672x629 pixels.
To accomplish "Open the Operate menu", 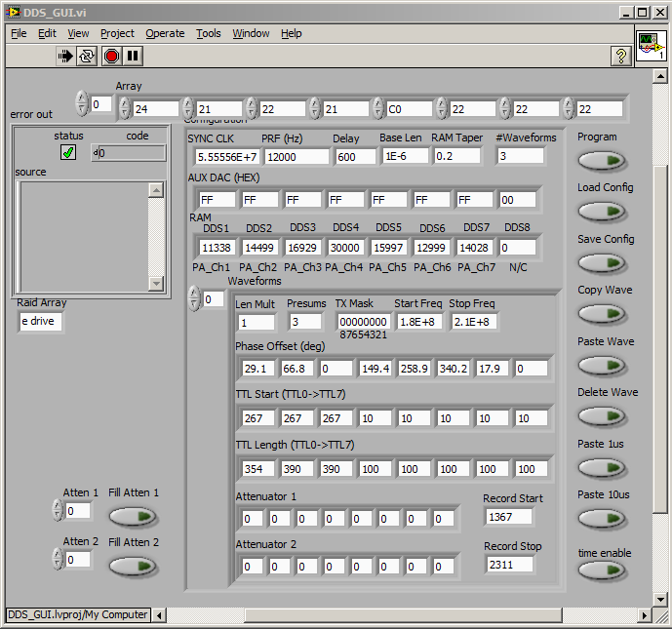I will point(165,33).
